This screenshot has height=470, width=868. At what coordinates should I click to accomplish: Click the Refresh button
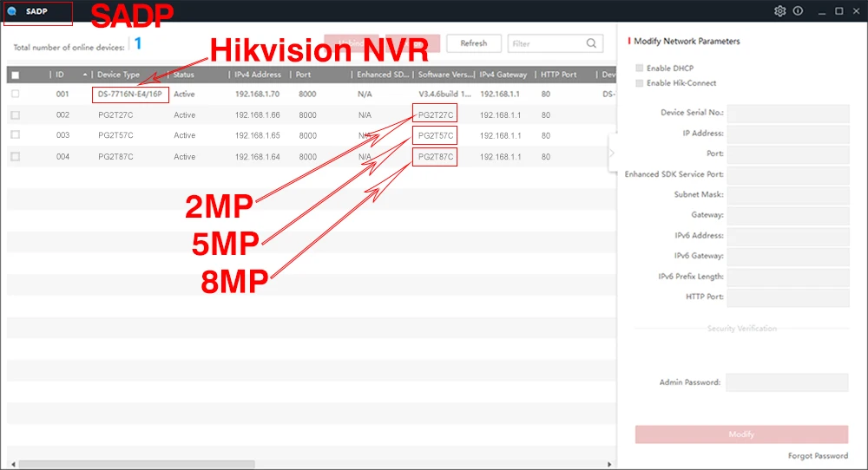(x=474, y=43)
